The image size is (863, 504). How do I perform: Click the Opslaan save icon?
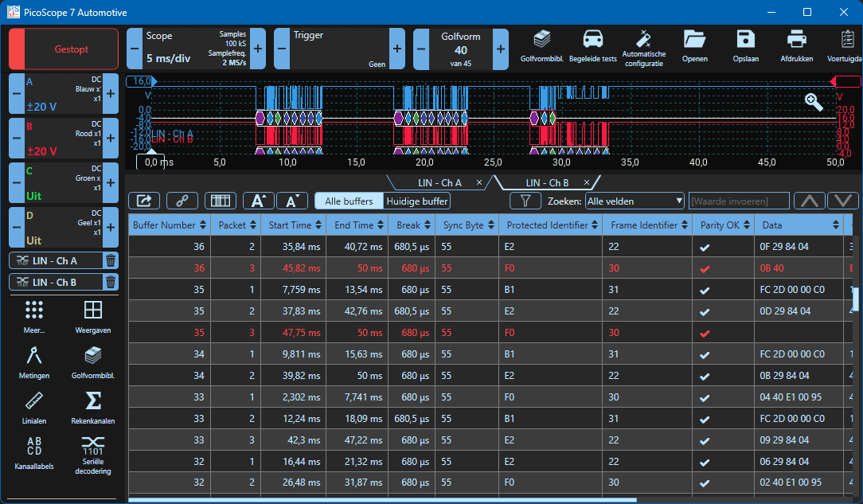coord(745,45)
